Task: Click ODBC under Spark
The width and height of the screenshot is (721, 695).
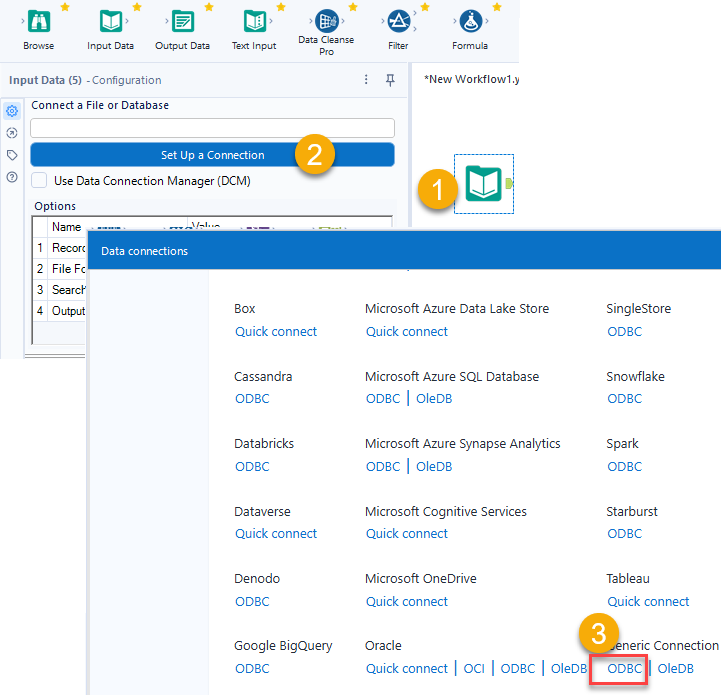Action: click(x=624, y=466)
